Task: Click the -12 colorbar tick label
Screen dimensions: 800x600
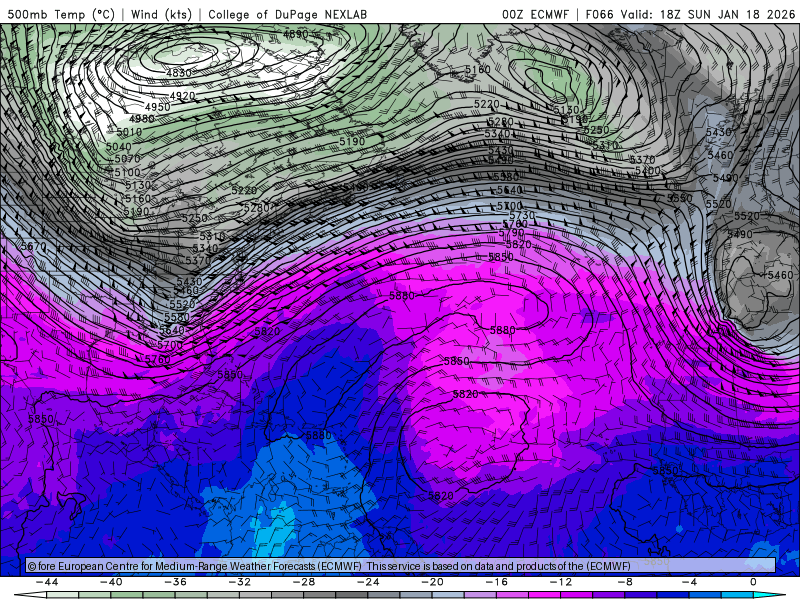Action: [561, 582]
